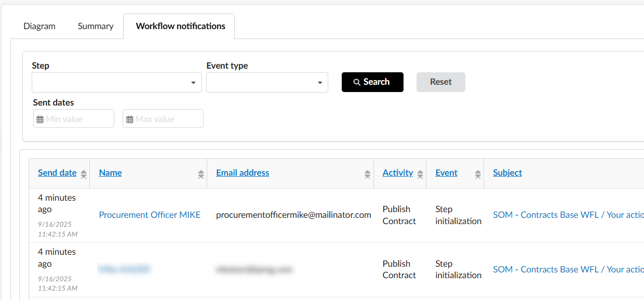Open the Event type dropdown

[267, 82]
